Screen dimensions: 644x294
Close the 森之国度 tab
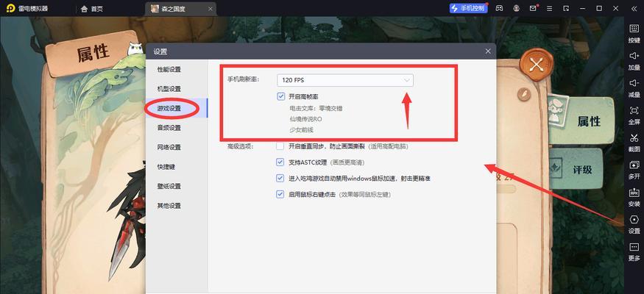click(x=210, y=9)
